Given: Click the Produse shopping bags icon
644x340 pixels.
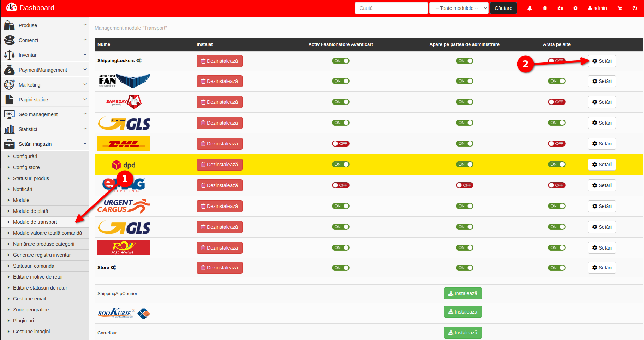Looking at the screenshot, I should [x=9, y=25].
